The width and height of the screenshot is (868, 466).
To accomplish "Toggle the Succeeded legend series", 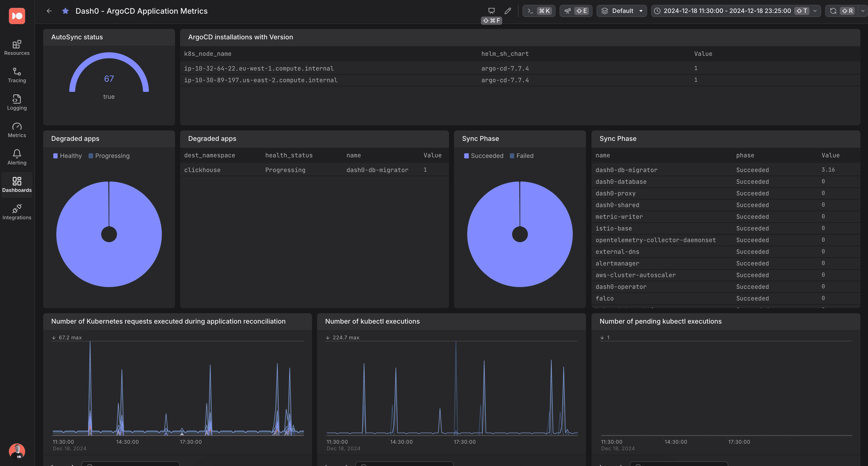I will tap(484, 155).
